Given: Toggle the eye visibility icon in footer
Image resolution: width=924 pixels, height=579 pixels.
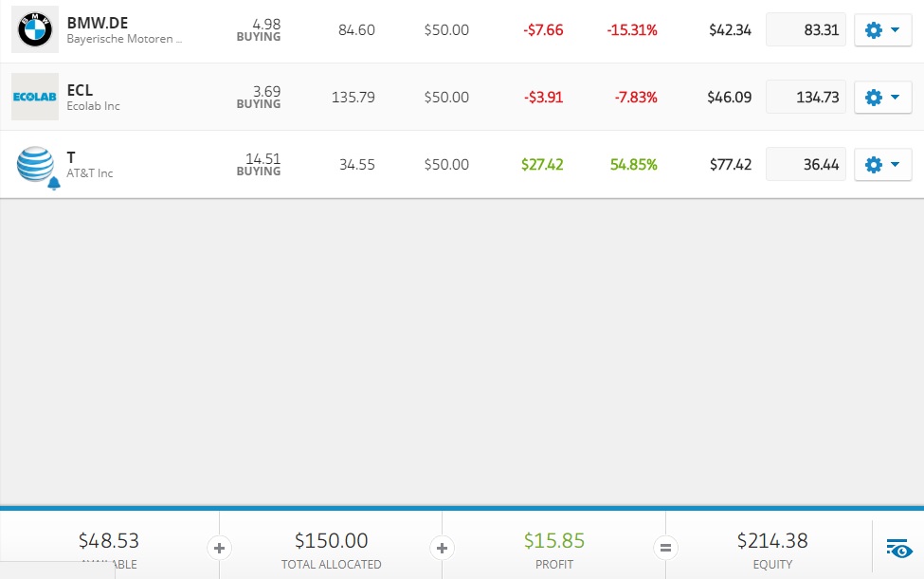Looking at the screenshot, I should pos(898,548).
